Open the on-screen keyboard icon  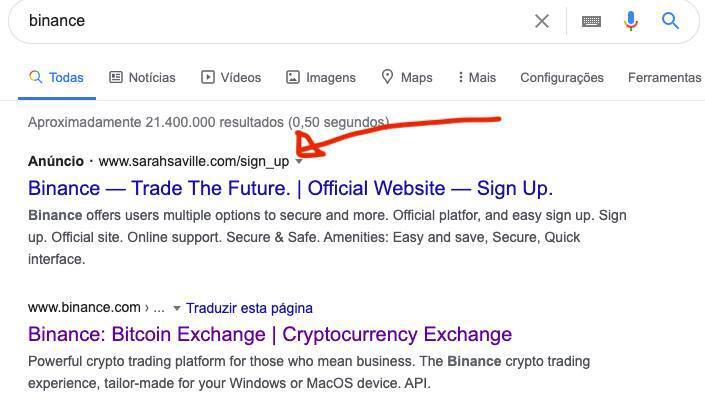tap(591, 21)
